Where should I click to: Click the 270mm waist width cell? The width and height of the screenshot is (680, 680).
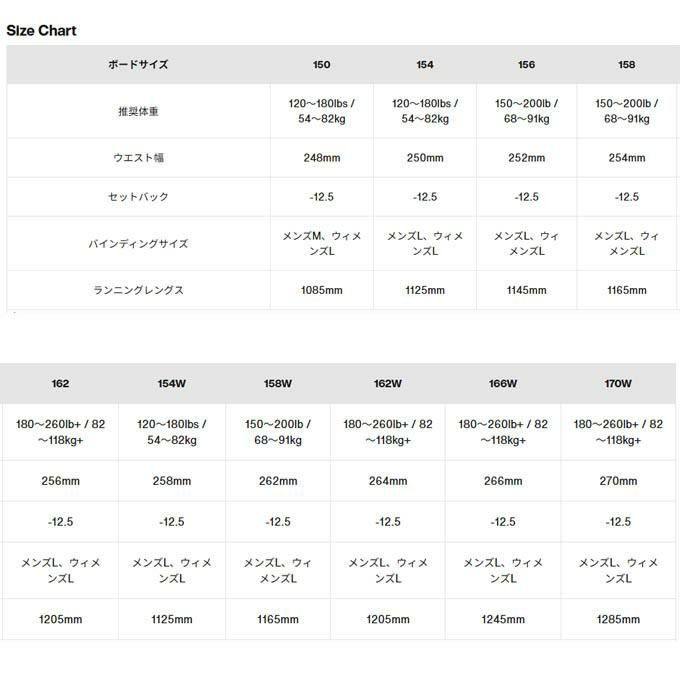[619, 481]
